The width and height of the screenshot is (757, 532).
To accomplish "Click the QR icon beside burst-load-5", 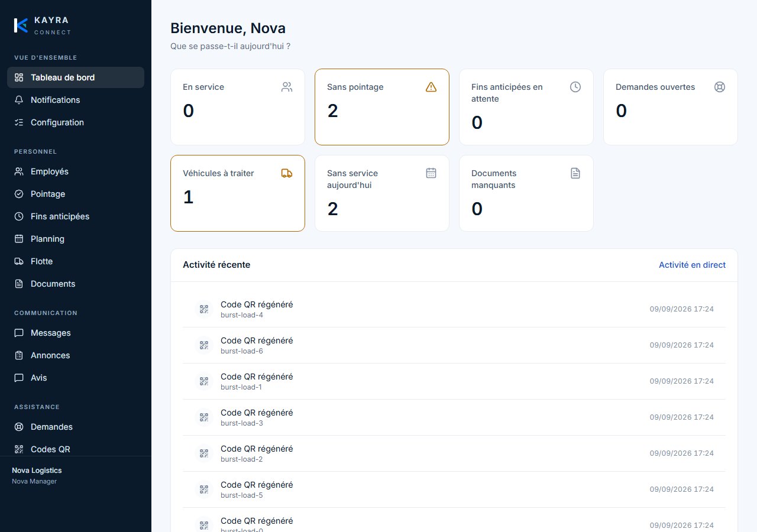I will 204,489.
